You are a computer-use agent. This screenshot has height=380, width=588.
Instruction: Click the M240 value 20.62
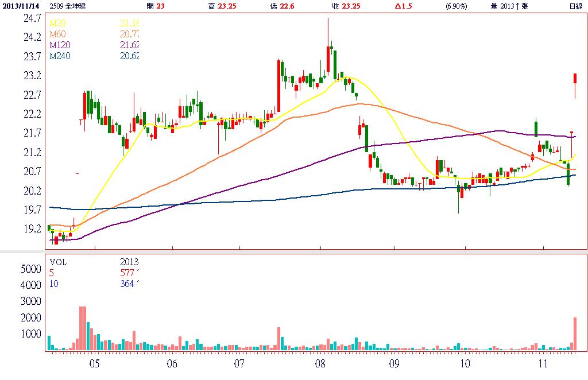[129, 56]
